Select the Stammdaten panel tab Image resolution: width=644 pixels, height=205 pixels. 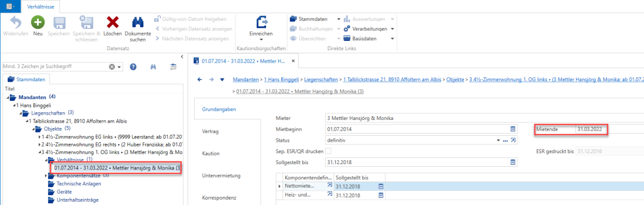click(x=26, y=79)
